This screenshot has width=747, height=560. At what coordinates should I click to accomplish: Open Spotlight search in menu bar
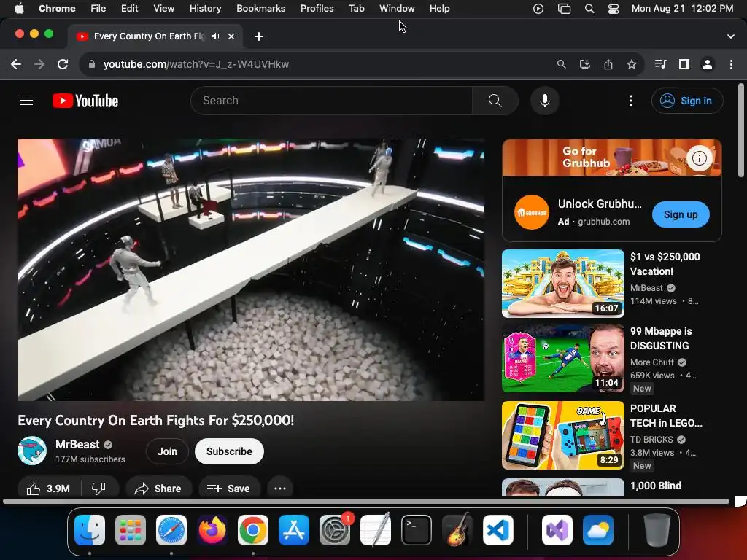[589, 9]
